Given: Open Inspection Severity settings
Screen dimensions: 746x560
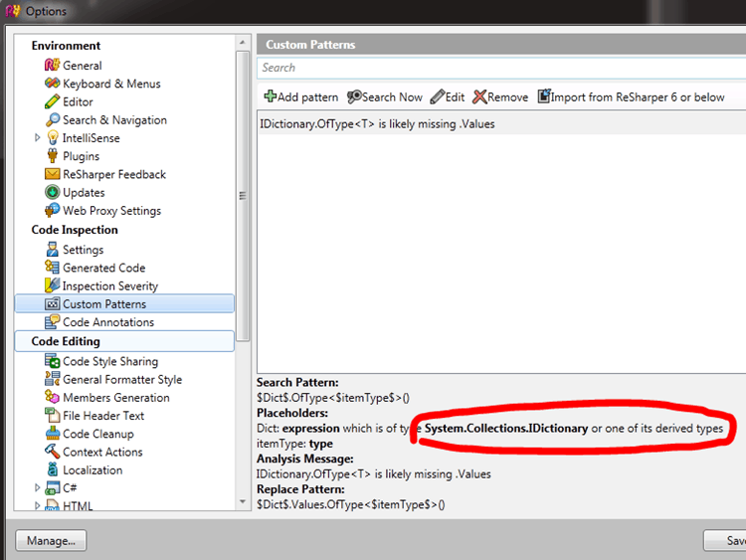Looking at the screenshot, I should 109,286.
